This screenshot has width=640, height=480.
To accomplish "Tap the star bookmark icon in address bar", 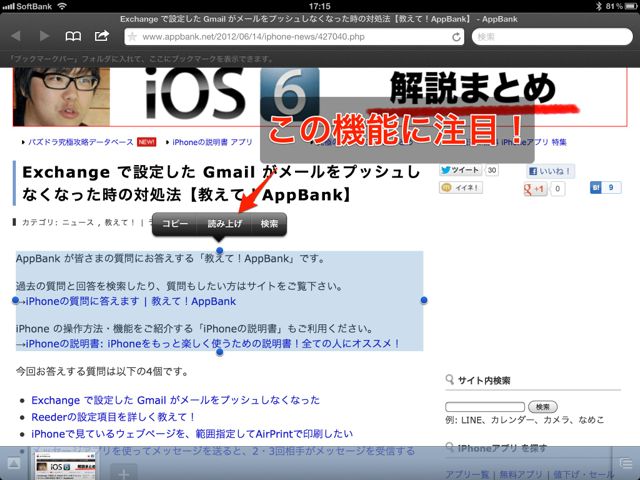I will (132, 37).
